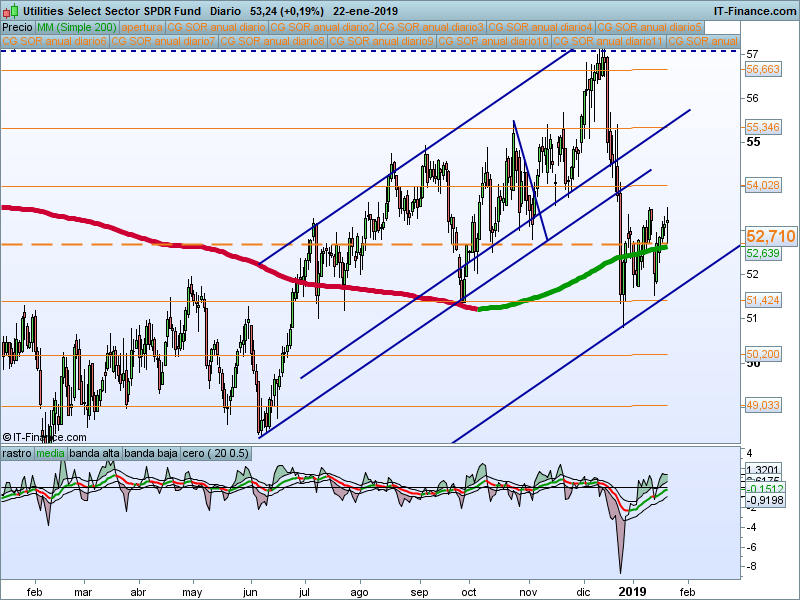
Task: Click the green 52,639 moving average price tag
Action: [x=762, y=254]
